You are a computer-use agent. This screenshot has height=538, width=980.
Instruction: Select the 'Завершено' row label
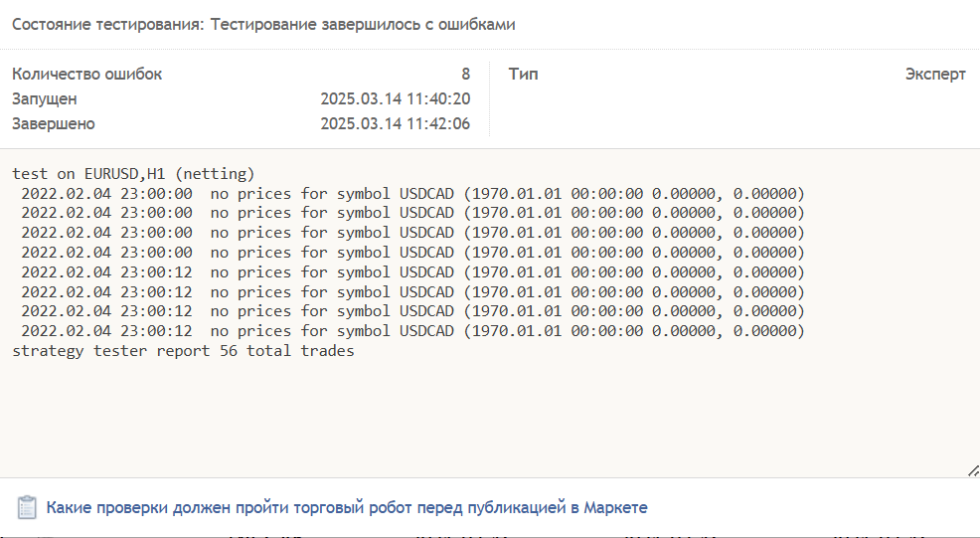point(54,123)
